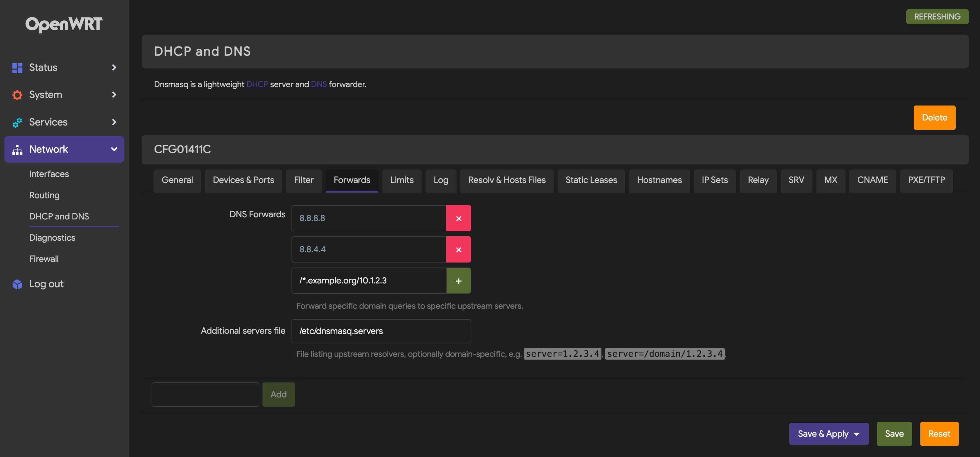Open Firewall in the Network submenu
The height and width of the screenshot is (457, 980).
tap(44, 259)
